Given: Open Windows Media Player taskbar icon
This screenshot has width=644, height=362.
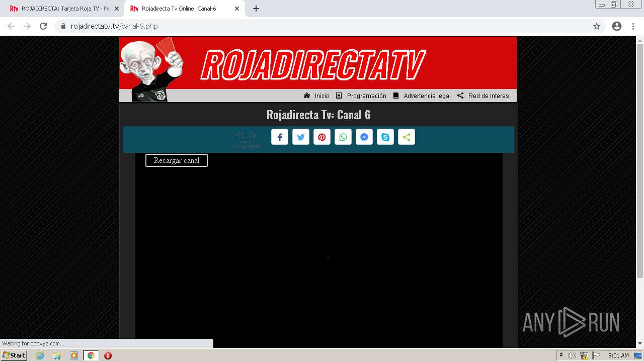Looking at the screenshot, I should pyautogui.click(x=74, y=355).
